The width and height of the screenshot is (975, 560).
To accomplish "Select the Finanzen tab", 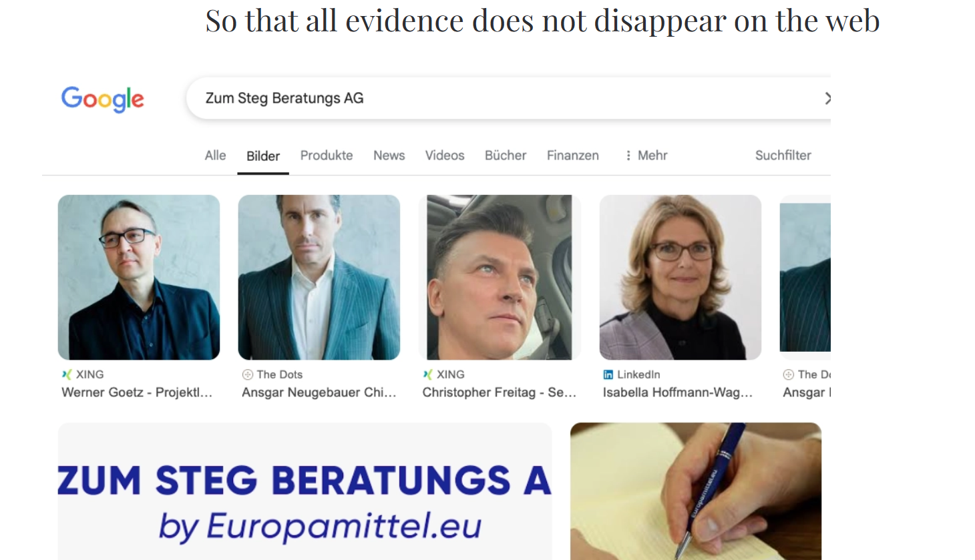I will point(572,156).
